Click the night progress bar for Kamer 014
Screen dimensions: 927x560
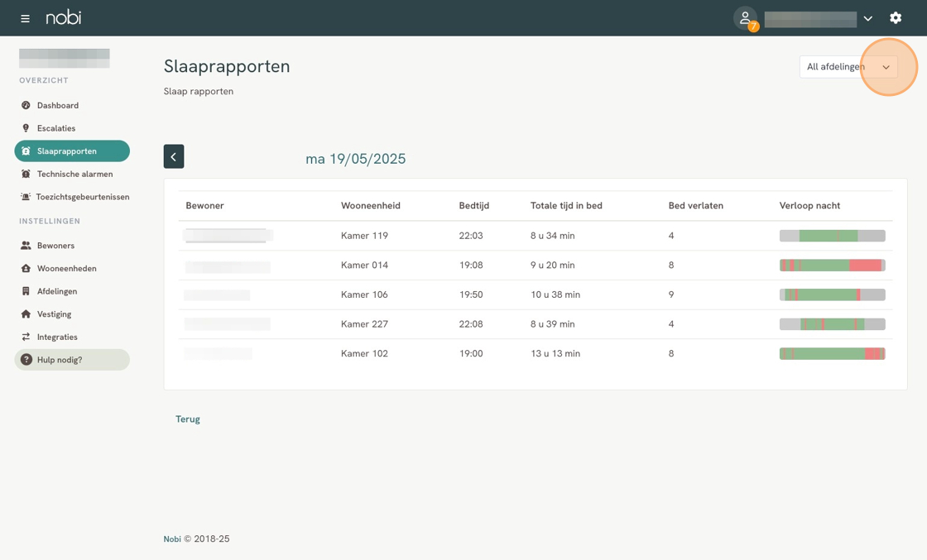(832, 266)
